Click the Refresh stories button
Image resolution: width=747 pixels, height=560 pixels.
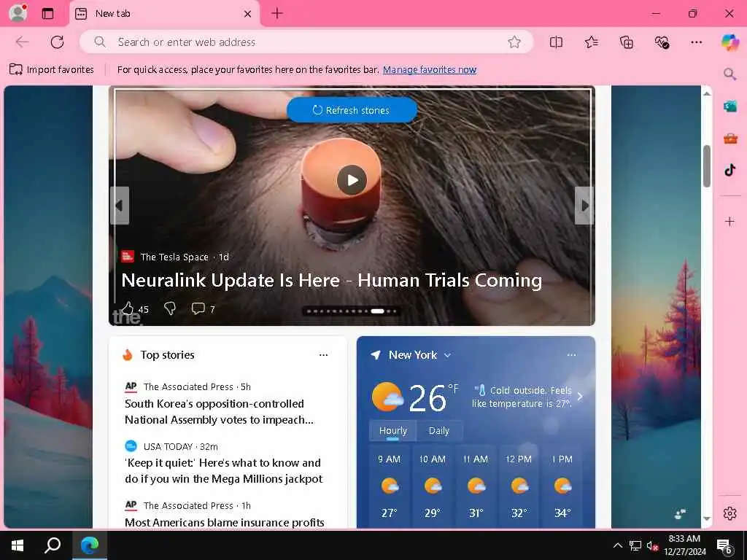pyautogui.click(x=352, y=110)
